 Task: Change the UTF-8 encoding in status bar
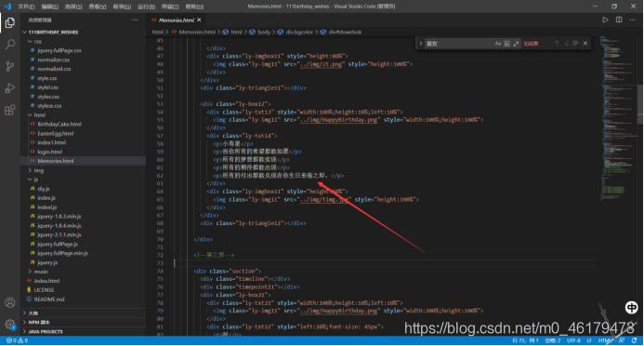coord(573,340)
